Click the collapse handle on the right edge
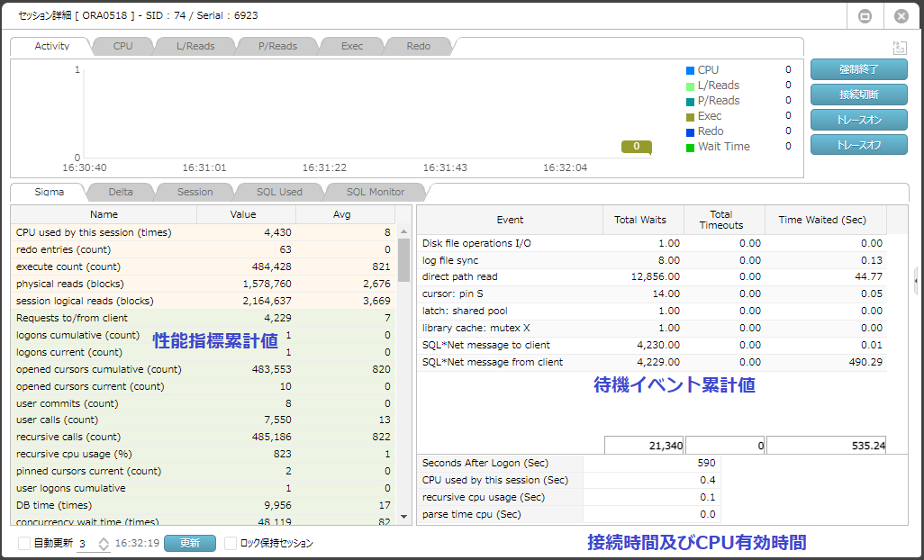 point(916,281)
